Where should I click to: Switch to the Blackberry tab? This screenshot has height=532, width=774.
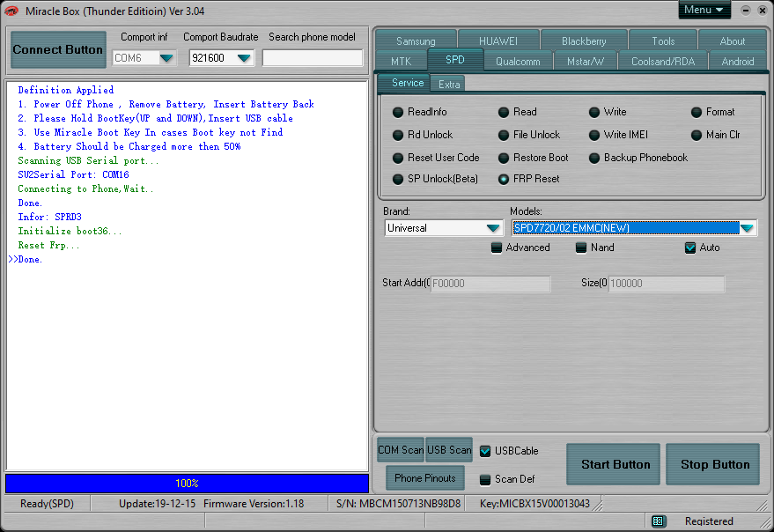pyautogui.click(x=584, y=41)
